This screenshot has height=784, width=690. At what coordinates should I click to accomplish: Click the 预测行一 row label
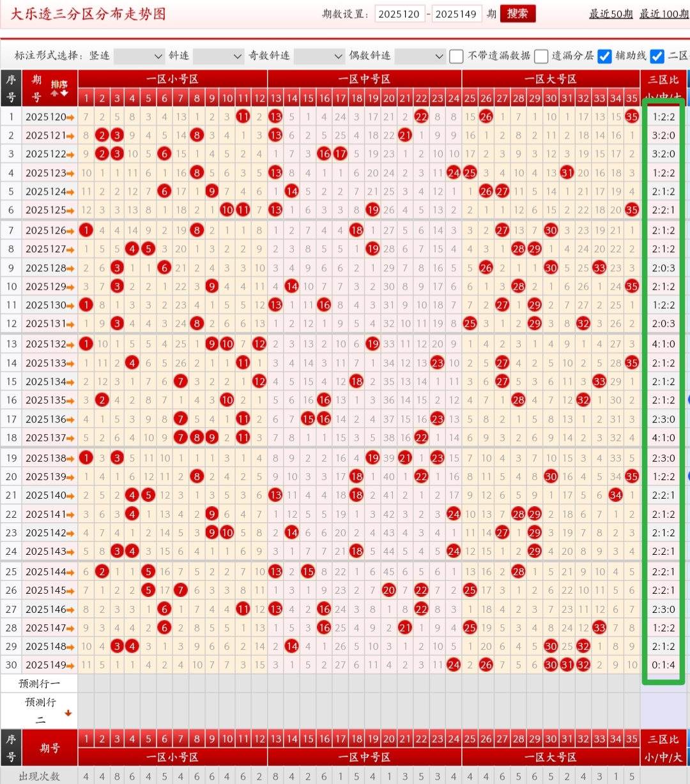click(x=40, y=684)
